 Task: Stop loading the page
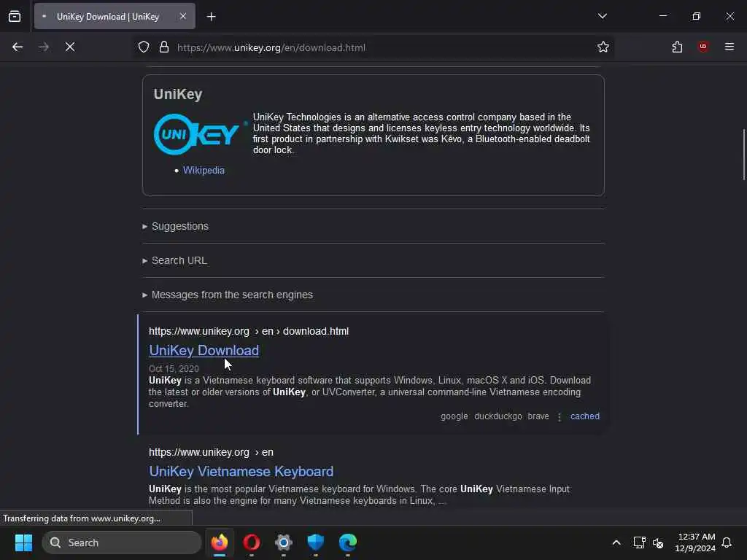(x=70, y=47)
